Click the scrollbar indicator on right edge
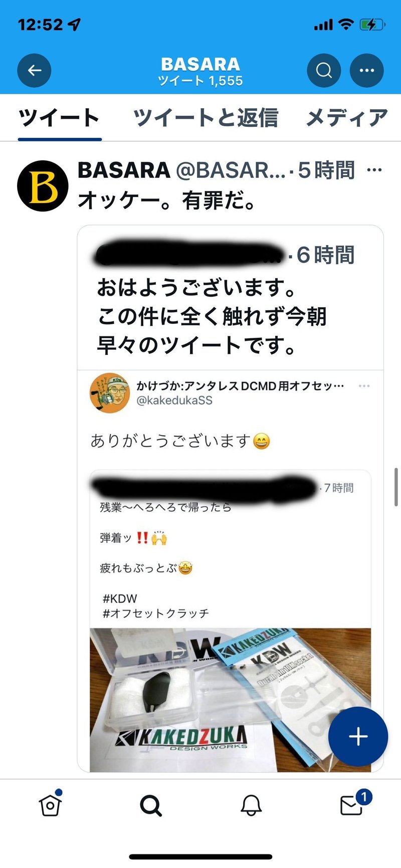This screenshot has height=868, width=401. [x=396, y=487]
